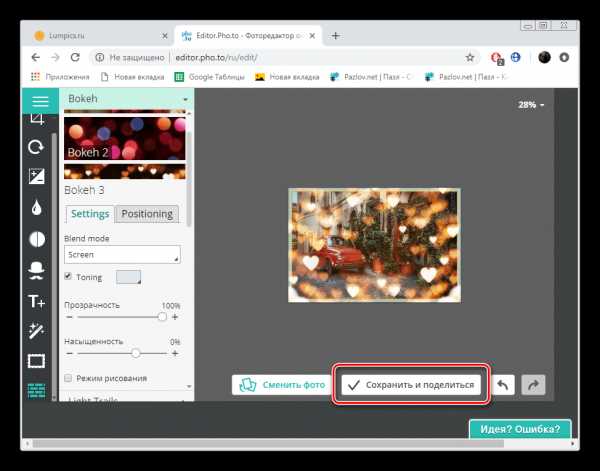
Task: Bookmark this page with the star icon
Action: coord(470,58)
